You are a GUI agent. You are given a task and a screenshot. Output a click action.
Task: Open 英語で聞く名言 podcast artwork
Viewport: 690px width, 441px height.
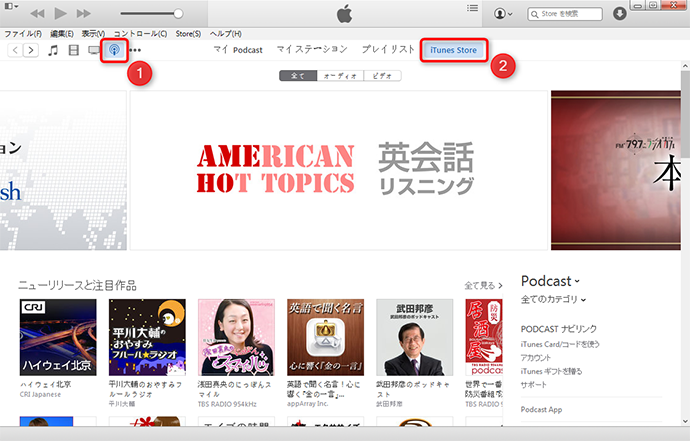tap(325, 337)
